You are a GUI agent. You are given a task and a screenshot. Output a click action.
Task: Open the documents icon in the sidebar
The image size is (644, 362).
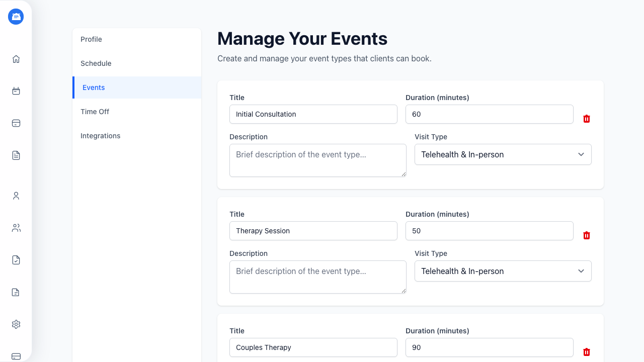(16, 155)
